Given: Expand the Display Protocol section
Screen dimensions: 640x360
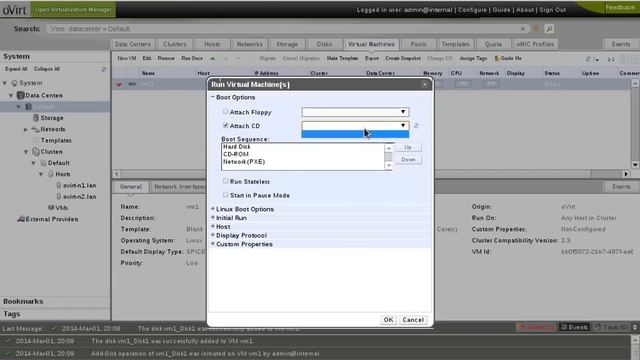Looking at the screenshot, I should (213, 235).
